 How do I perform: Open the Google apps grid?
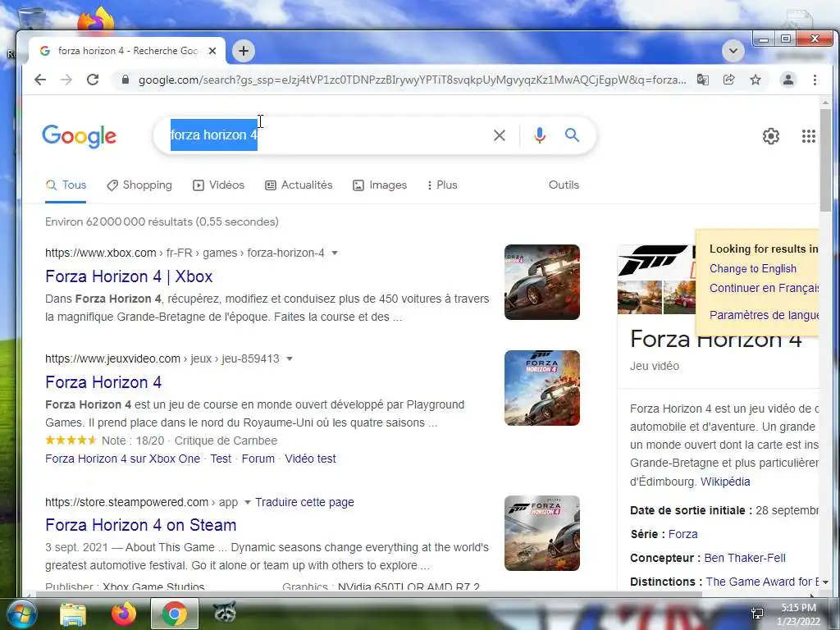click(808, 136)
